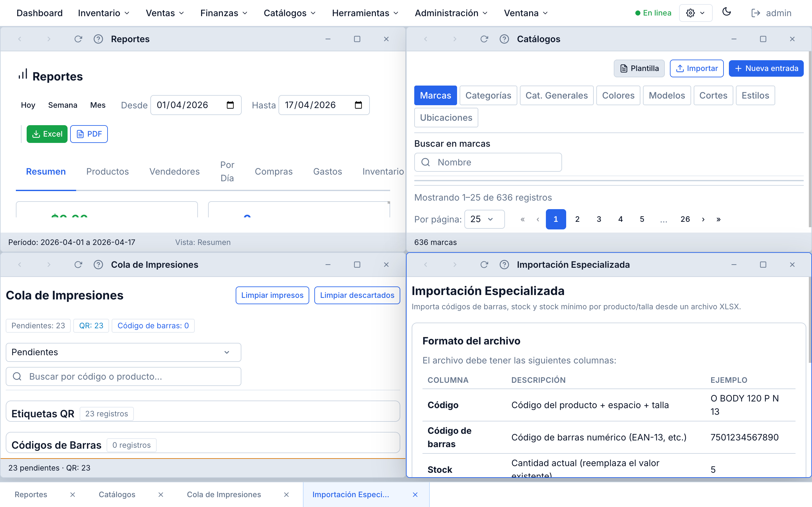Click the Limpiar impresos button
Screen dimensions: 812x507
(x=272, y=295)
